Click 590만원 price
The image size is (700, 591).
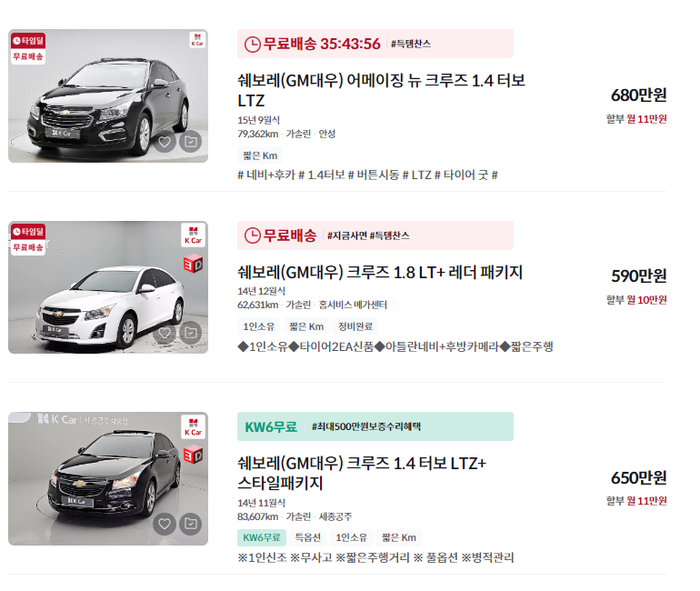(638, 275)
